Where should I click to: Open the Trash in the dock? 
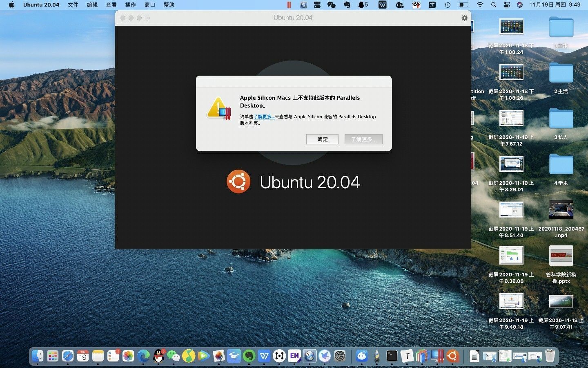tap(550, 356)
